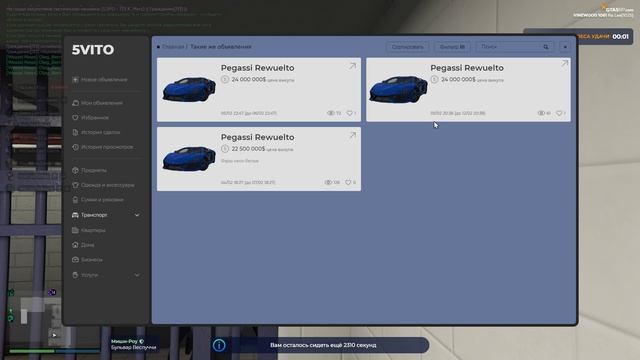The image size is (640, 360).
Task: Open the Фильтр button
Action: pyautogui.click(x=452, y=47)
